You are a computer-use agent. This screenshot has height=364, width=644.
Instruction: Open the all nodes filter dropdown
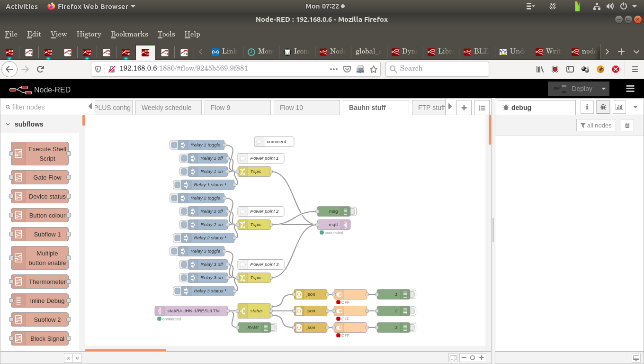click(x=596, y=125)
